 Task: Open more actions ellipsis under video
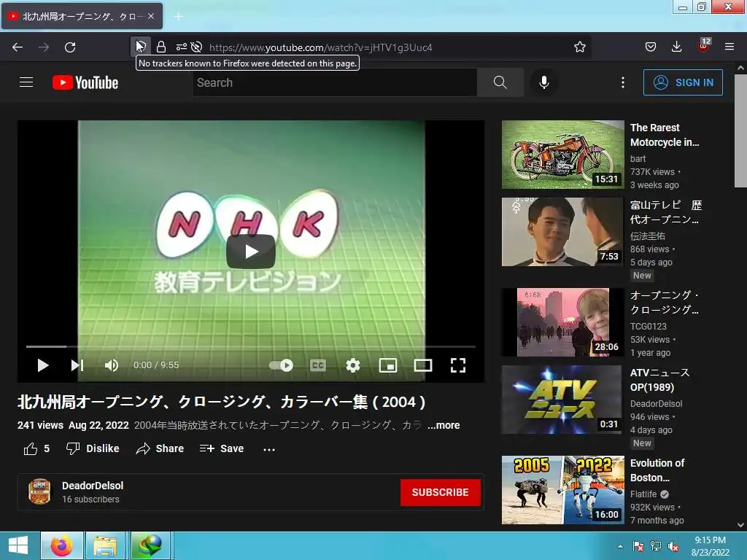click(x=269, y=449)
